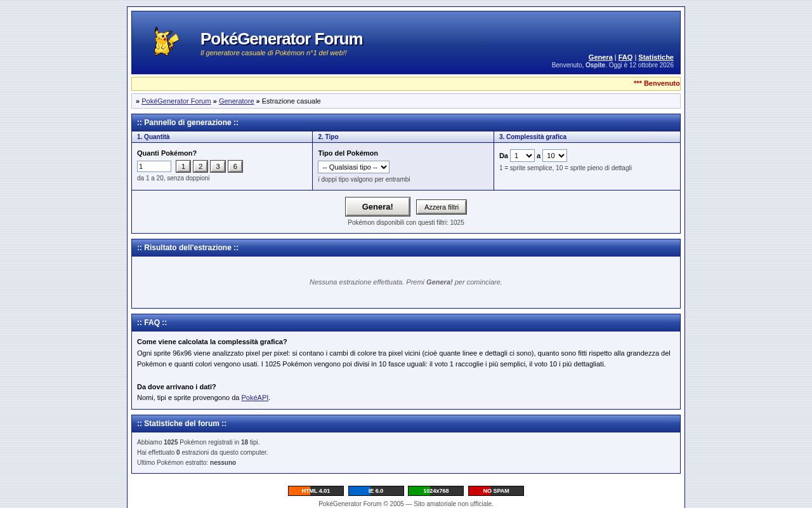Viewport: 812px width, 508px height.
Task: Click the Pikachu logo sprite
Action: coord(166,41)
